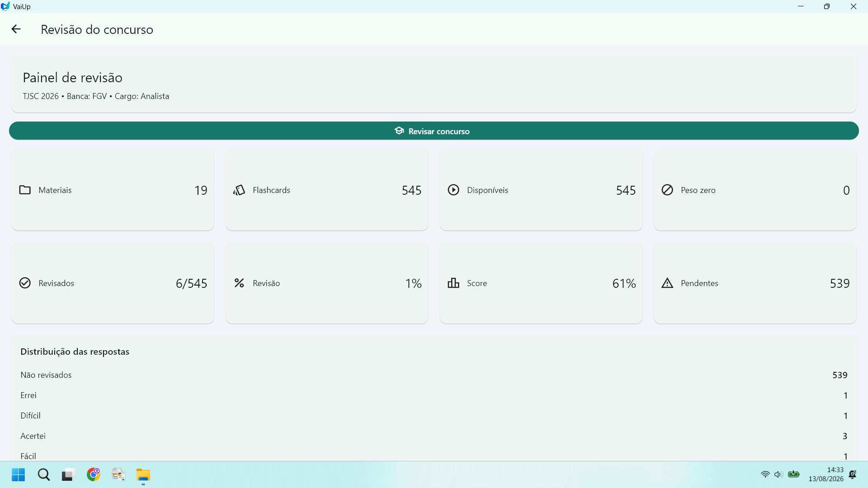The image size is (868, 488).
Task: Click the Revisar concurso button
Action: [434, 131]
